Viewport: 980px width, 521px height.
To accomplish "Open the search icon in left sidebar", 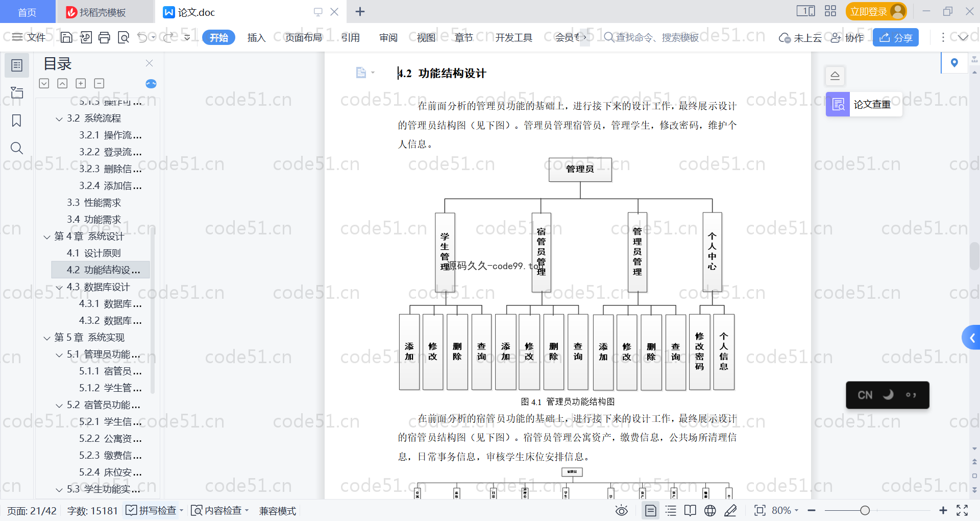I will click(x=17, y=148).
